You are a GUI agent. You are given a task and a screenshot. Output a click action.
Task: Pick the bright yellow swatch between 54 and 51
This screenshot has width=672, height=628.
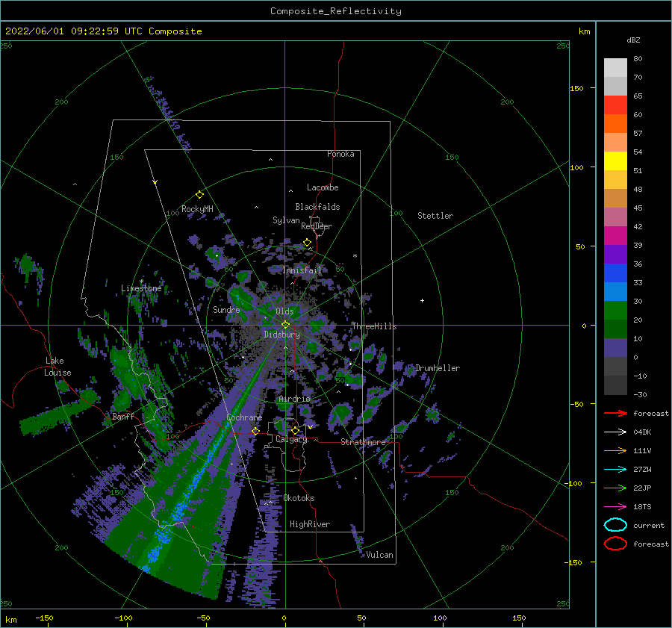[615, 161]
